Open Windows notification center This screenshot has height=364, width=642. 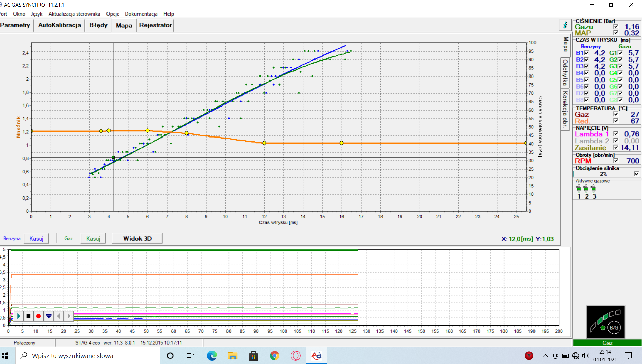coord(628,356)
